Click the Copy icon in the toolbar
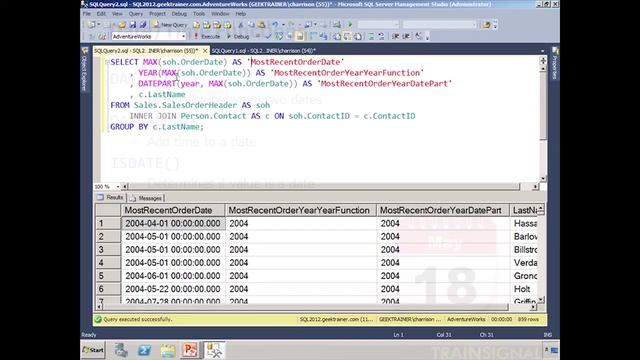The image size is (640, 360). pos(251,25)
